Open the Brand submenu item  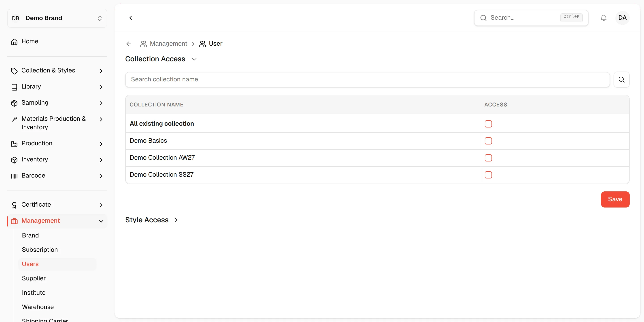pyautogui.click(x=30, y=235)
